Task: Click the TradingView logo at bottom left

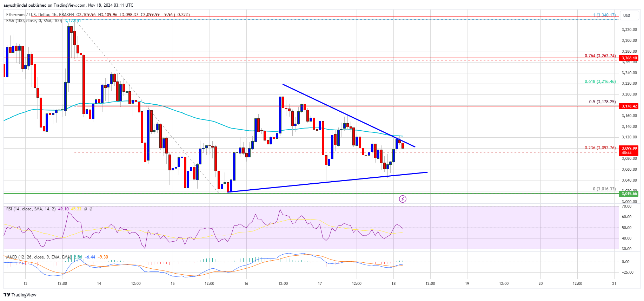Action: click(x=21, y=295)
